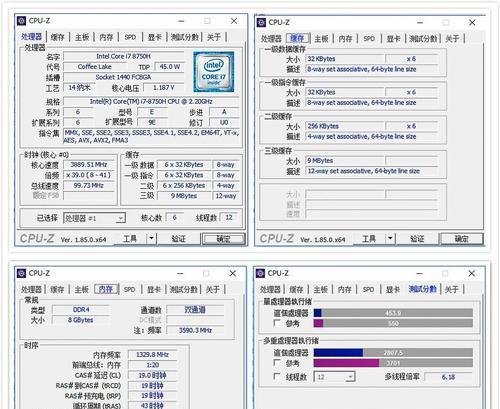Switch to 内存 tab in benchmark window
The height and width of the screenshot is (409, 500).
tap(344, 289)
